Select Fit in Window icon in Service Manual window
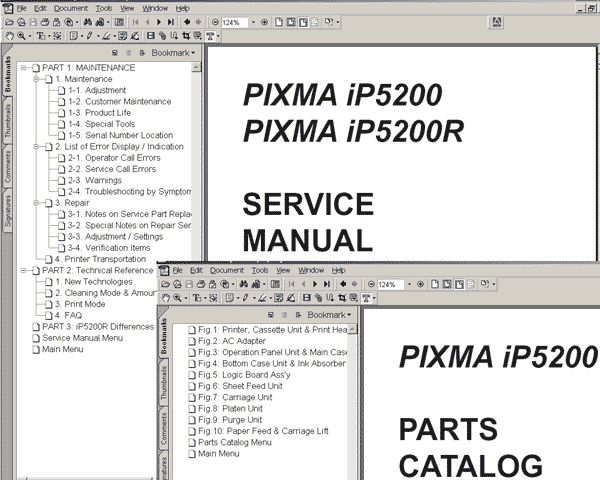600x480 pixels. [x=291, y=22]
